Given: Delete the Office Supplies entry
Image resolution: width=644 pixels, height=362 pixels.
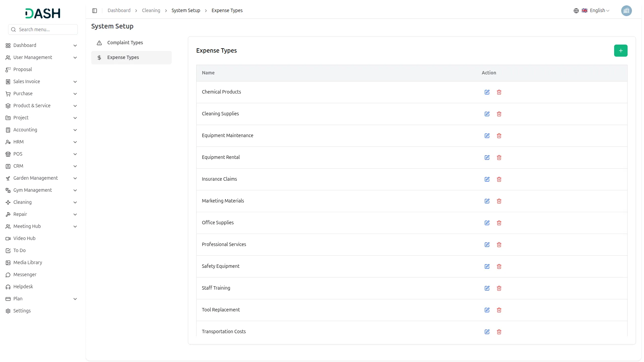Looking at the screenshot, I should tap(499, 223).
